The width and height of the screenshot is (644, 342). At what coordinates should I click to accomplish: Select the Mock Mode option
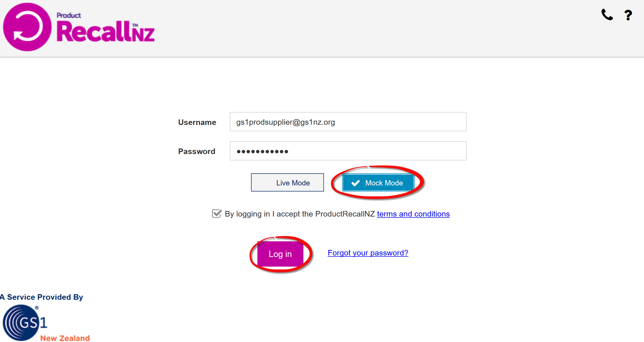click(x=378, y=183)
